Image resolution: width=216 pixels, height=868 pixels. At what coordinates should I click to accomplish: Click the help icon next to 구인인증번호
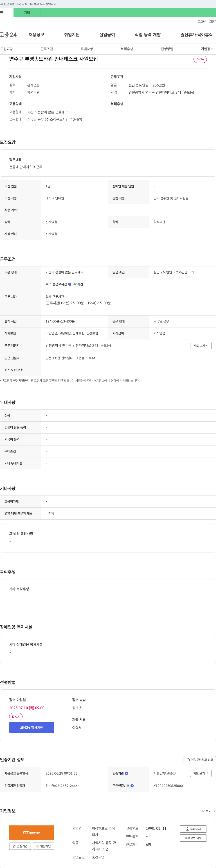(132, 786)
